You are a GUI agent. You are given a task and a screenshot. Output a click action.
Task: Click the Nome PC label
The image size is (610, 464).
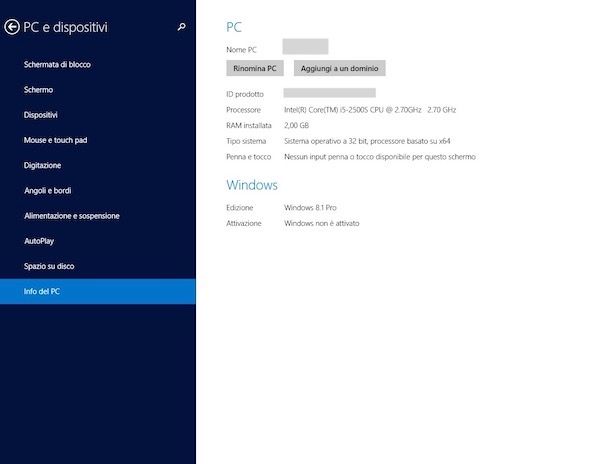pyautogui.click(x=241, y=50)
